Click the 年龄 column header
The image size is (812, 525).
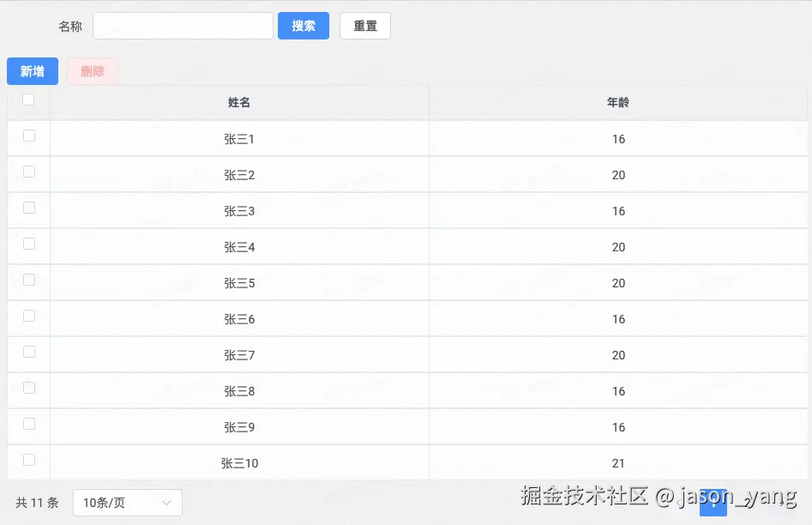618,103
